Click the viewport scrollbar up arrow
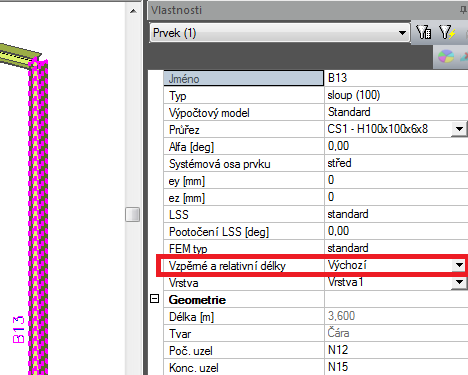 [x=133, y=11]
